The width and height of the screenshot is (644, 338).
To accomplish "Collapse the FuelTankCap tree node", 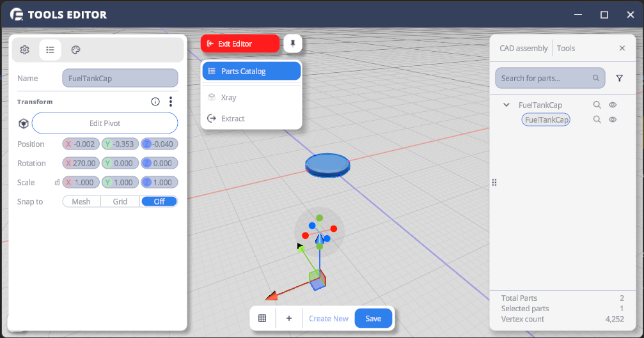I will [x=507, y=105].
